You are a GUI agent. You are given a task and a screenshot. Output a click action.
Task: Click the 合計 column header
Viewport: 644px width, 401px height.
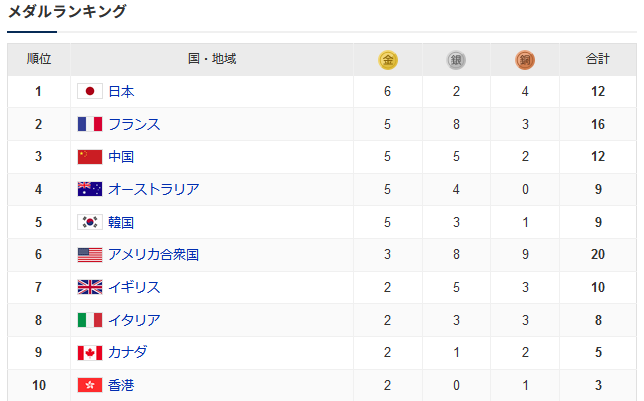[x=598, y=59]
